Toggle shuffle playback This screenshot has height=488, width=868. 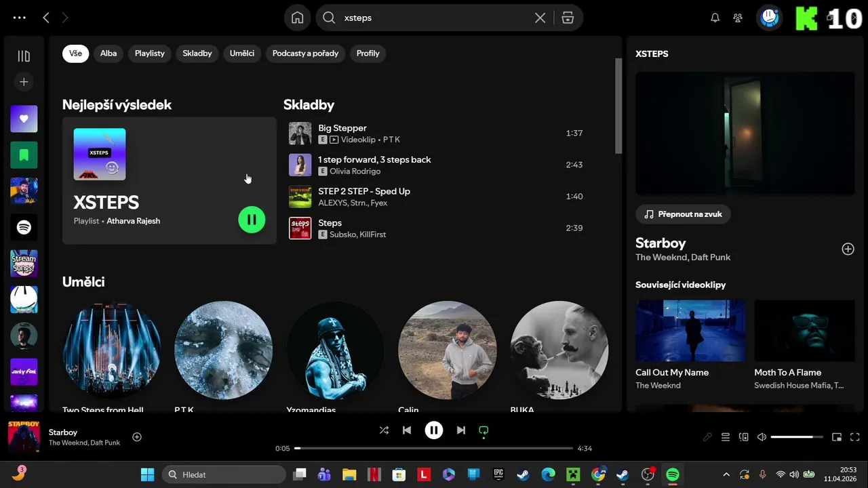pyautogui.click(x=384, y=430)
